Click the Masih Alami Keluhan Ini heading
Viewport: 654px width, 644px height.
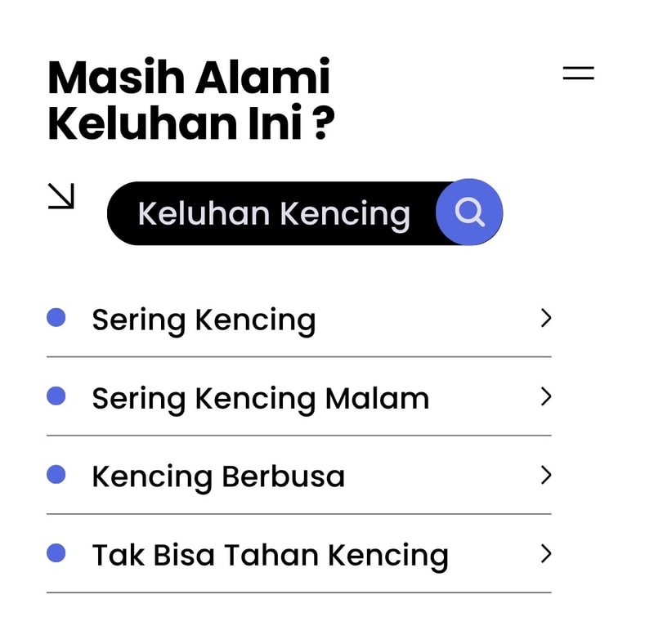(x=190, y=101)
